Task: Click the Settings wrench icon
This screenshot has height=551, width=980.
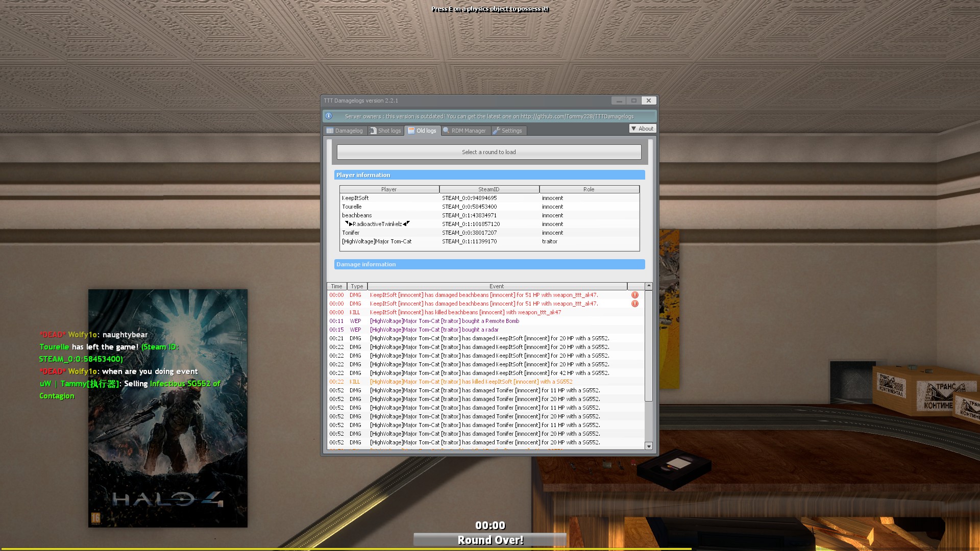Action: [x=496, y=131]
